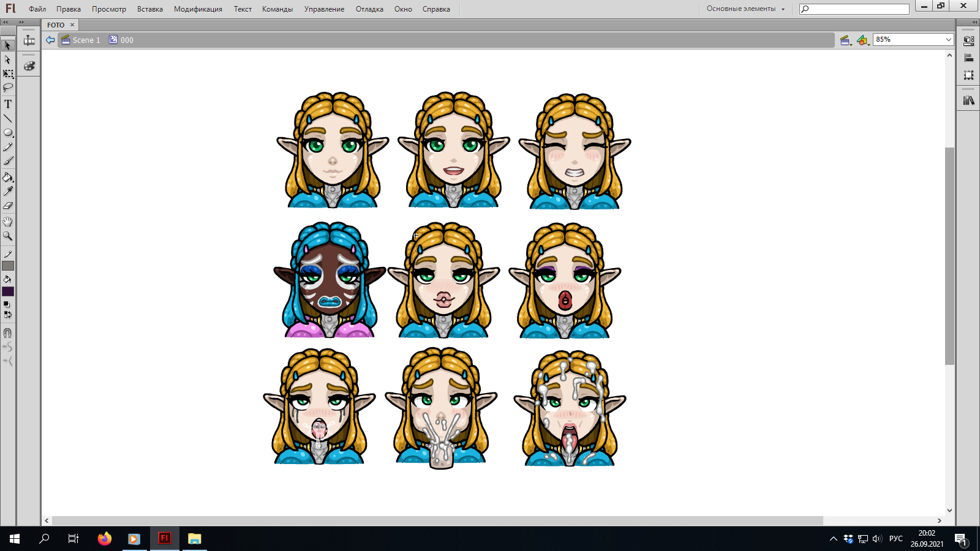Open the Properties panel icon
Image resolution: width=980 pixels, height=551 pixels.
point(968,41)
